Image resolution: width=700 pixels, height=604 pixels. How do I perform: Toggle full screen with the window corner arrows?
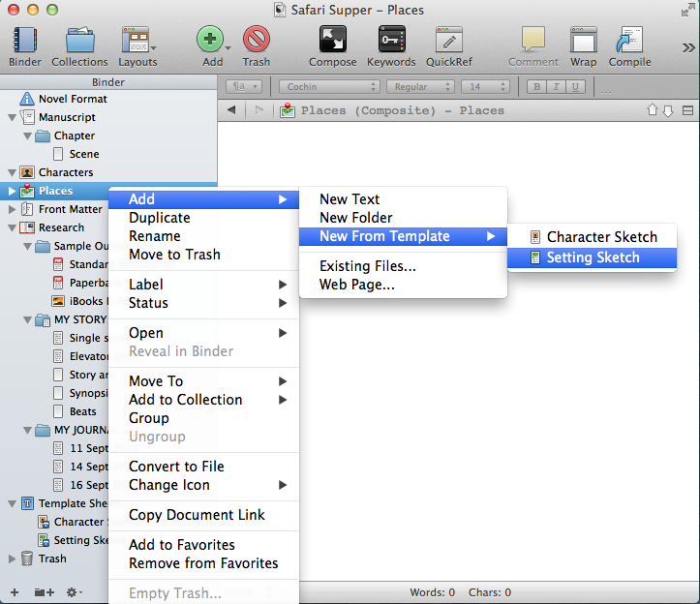[x=687, y=10]
